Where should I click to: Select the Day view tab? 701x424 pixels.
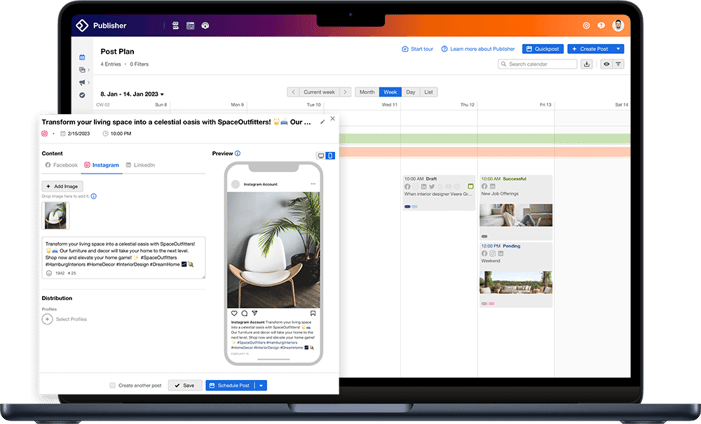click(410, 92)
